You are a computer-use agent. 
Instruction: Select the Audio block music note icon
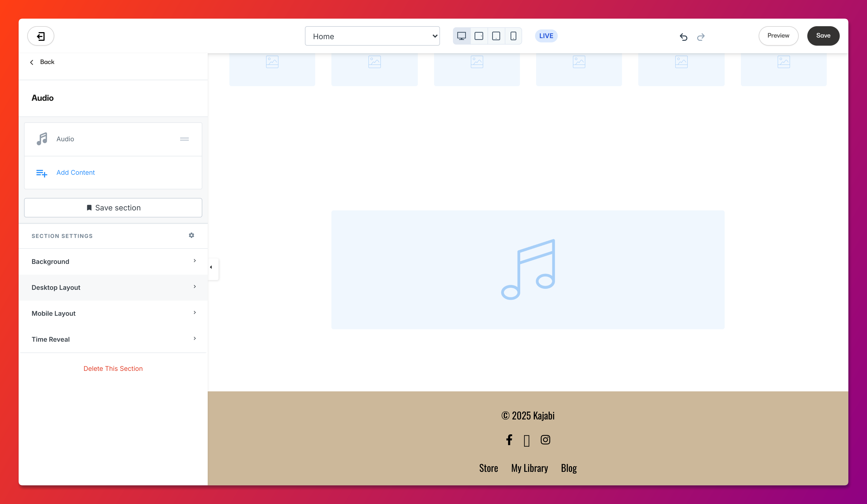tap(42, 139)
